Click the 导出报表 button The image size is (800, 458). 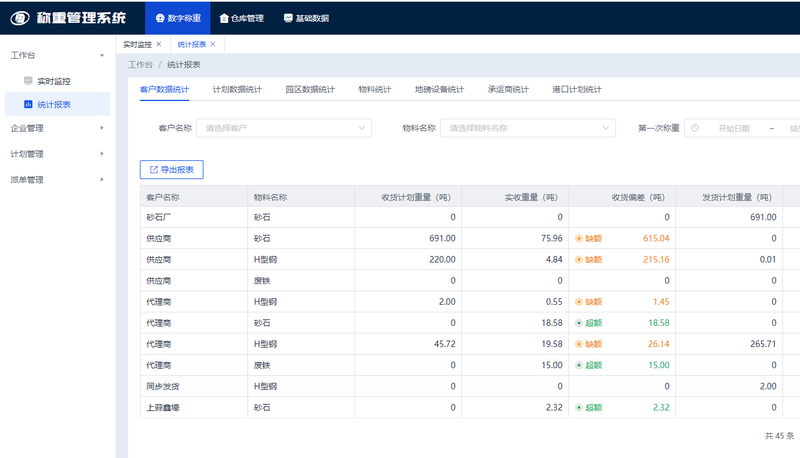pos(171,170)
